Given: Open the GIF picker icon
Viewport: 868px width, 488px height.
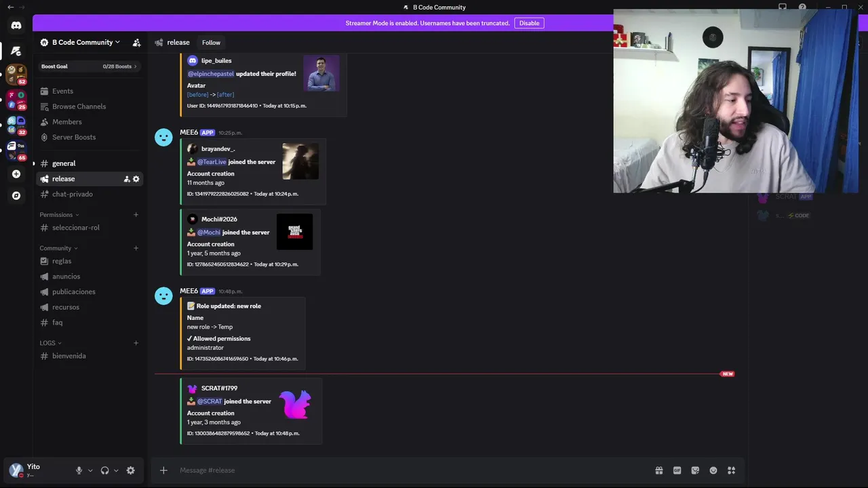Looking at the screenshot, I should 677,470.
